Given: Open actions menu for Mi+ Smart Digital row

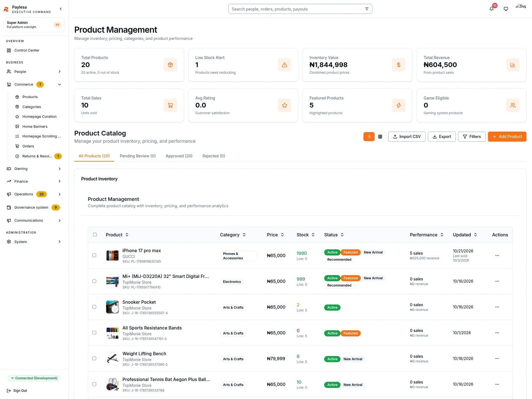Looking at the screenshot, I should pyautogui.click(x=497, y=281).
